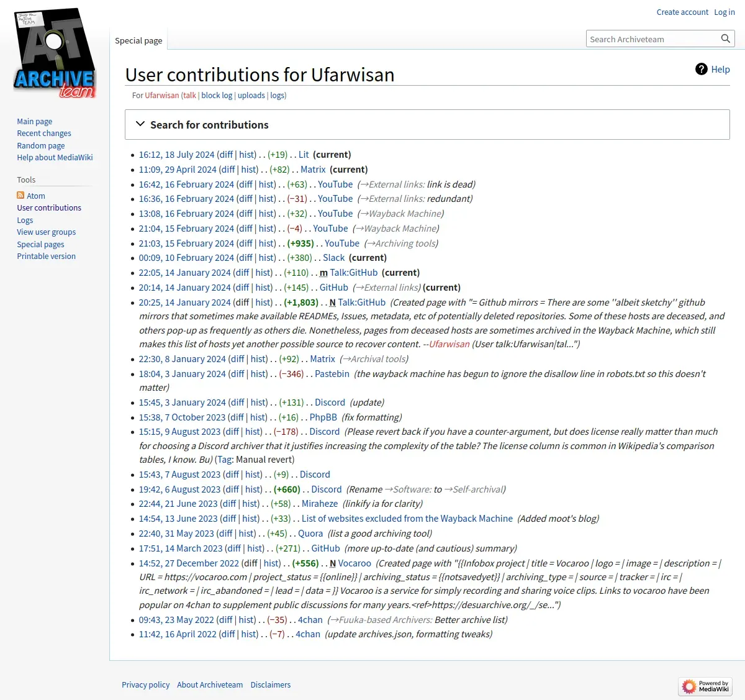
Task: Click the search magnifier icon
Action: point(725,39)
